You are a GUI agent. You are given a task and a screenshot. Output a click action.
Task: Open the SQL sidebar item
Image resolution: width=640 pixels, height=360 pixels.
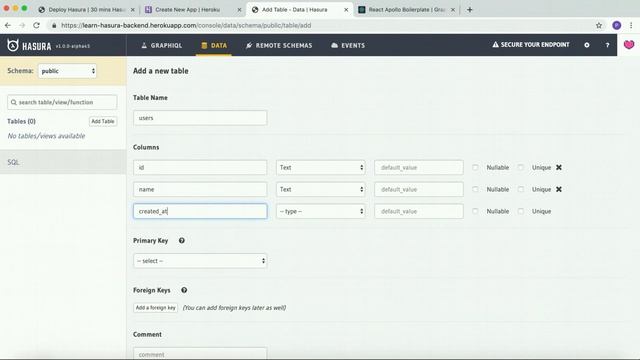point(63,162)
